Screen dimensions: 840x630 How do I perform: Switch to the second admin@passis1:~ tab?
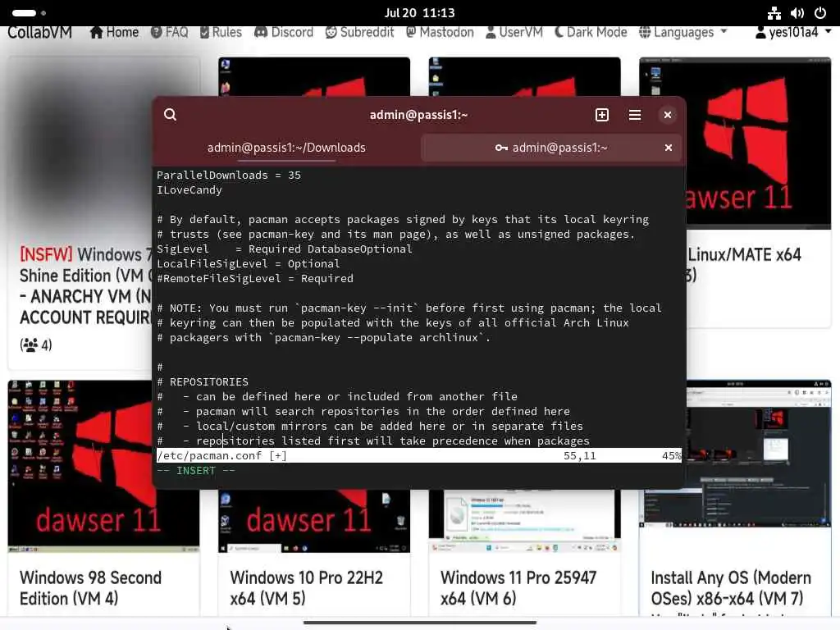coord(551,148)
